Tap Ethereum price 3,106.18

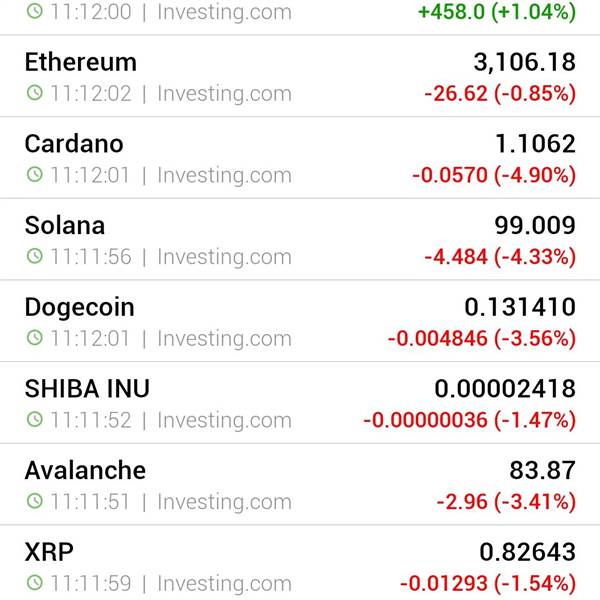click(x=525, y=62)
